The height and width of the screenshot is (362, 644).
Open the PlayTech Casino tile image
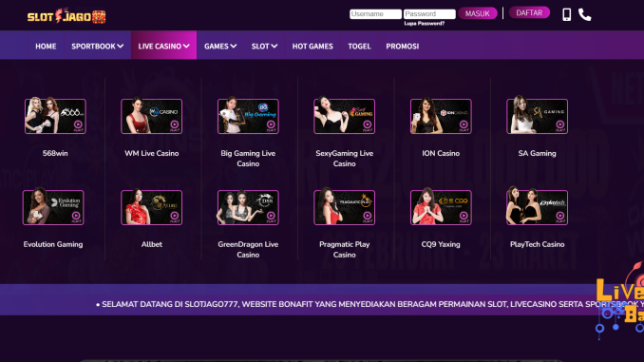tap(538, 206)
